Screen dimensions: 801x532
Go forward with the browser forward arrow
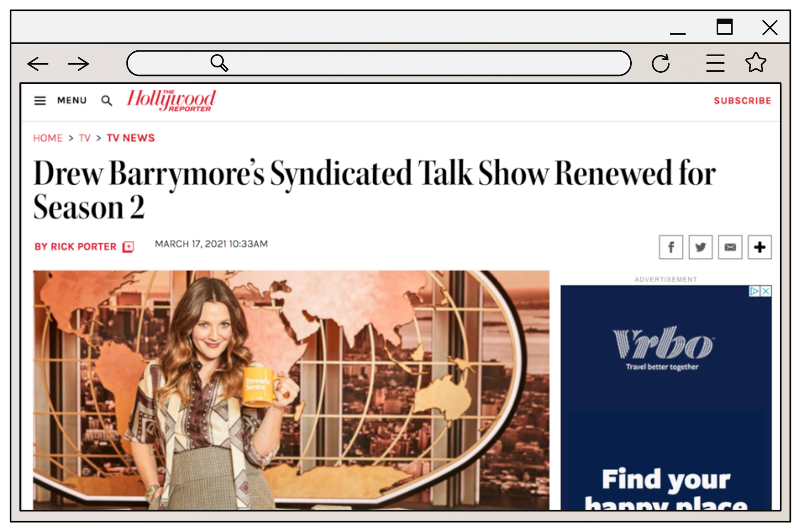(78, 64)
